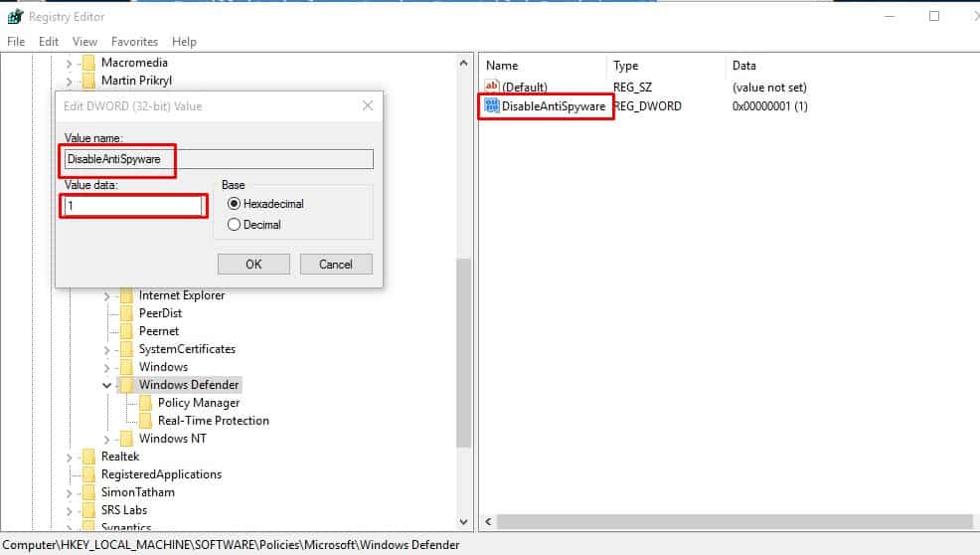Click the Real-Time Protection folder icon
Image resolution: width=980 pixels, height=555 pixels.
point(146,421)
